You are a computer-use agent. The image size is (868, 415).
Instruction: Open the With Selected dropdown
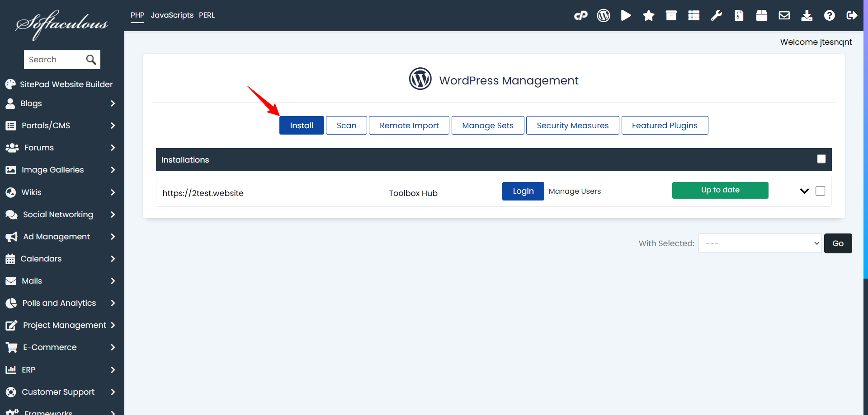[760, 243]
